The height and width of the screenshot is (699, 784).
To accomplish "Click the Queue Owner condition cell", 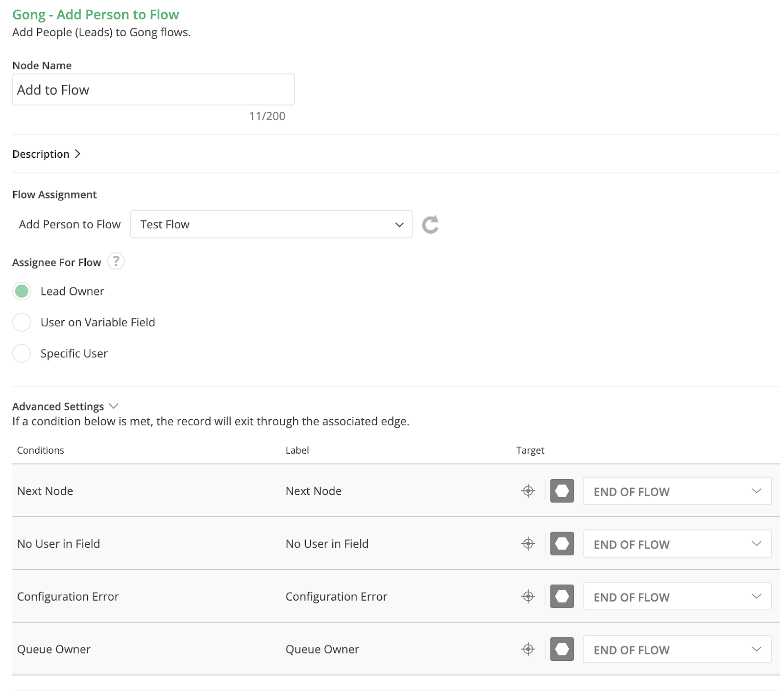I will pos(54,650).
